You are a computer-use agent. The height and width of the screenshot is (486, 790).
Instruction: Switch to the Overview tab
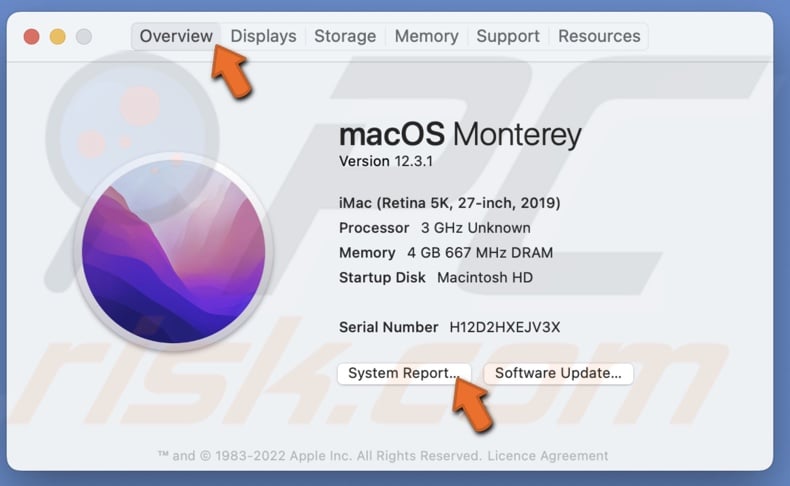(x=175, y=36)
